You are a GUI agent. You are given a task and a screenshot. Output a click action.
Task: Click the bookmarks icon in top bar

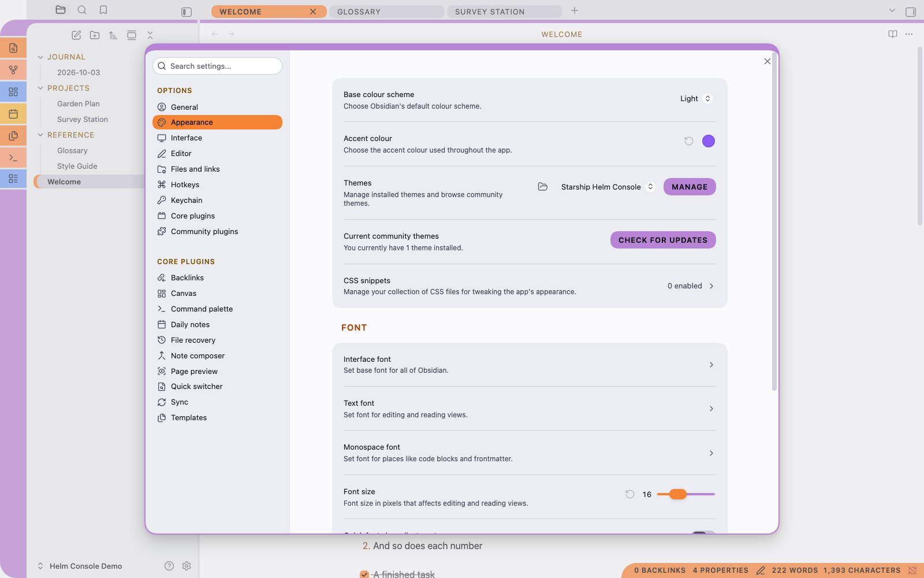pos(103,10)
